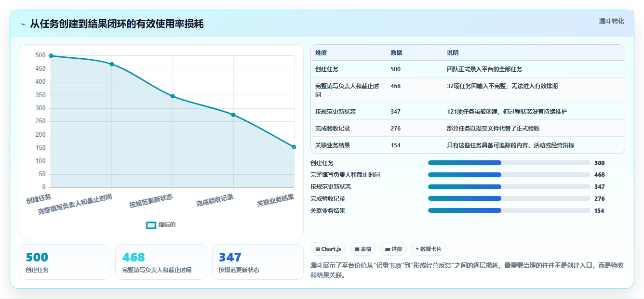Image resolution: width=644 pixels, height=299 pixels.
Task: Click the 漏斗转化 tag in header
Action: pyautogui.click(x=612, y=22)
